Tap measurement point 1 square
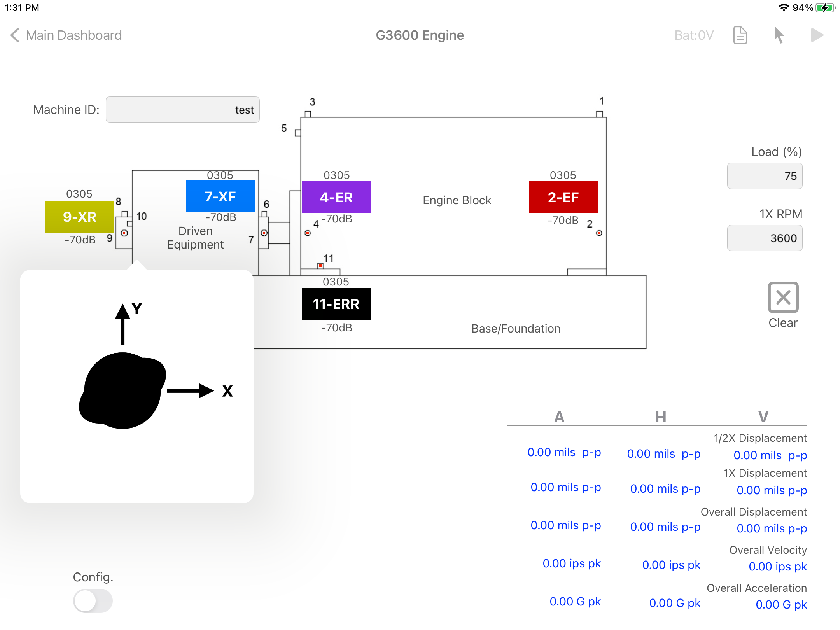Image resolution: width=840 pixels, height=630 pixels. pos(600,114)
